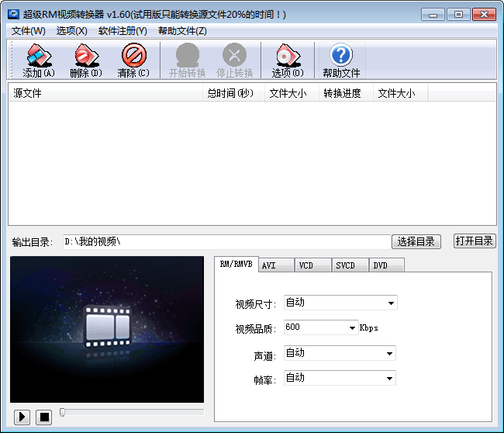Viewport: 504px width, 433px height.
Task: Switch to the AVI tab
Action: (276, 265)
